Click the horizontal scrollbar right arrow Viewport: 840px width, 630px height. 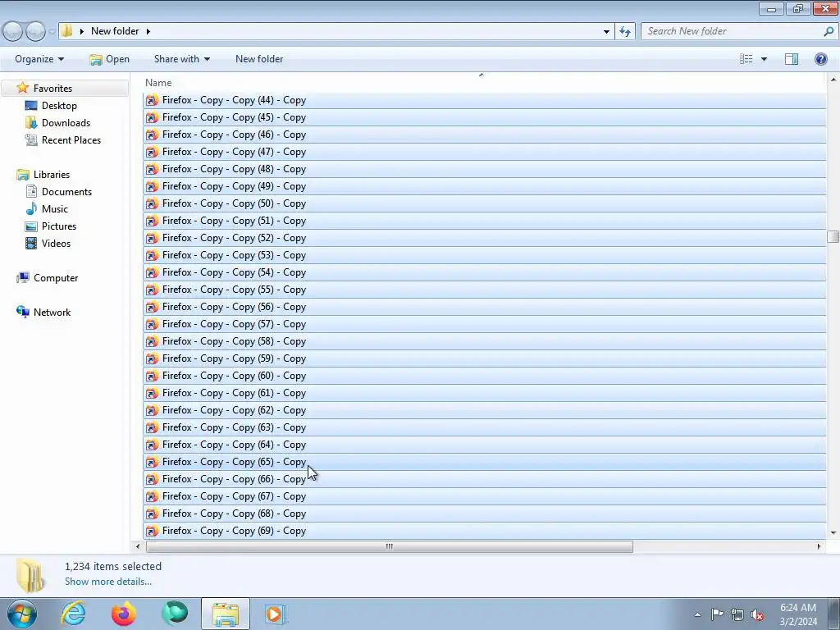tap(819, 546)
